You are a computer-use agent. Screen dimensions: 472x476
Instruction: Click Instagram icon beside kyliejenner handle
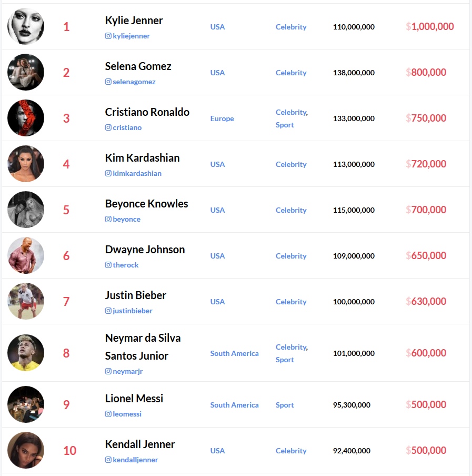pyautogui.click(x=108, y=36)
